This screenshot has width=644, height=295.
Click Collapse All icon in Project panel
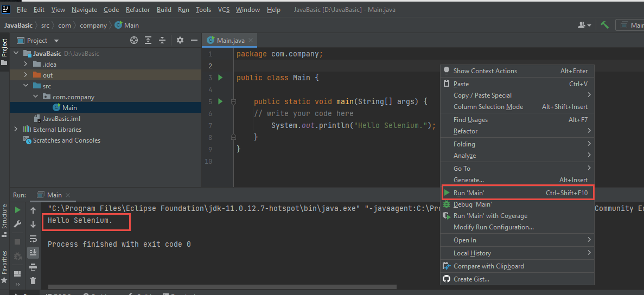(x=162, y=41)
